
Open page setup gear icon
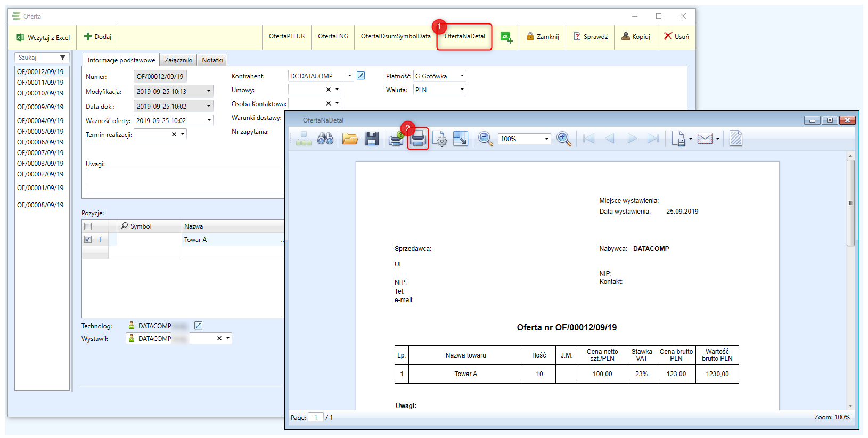tap(440, 139)
